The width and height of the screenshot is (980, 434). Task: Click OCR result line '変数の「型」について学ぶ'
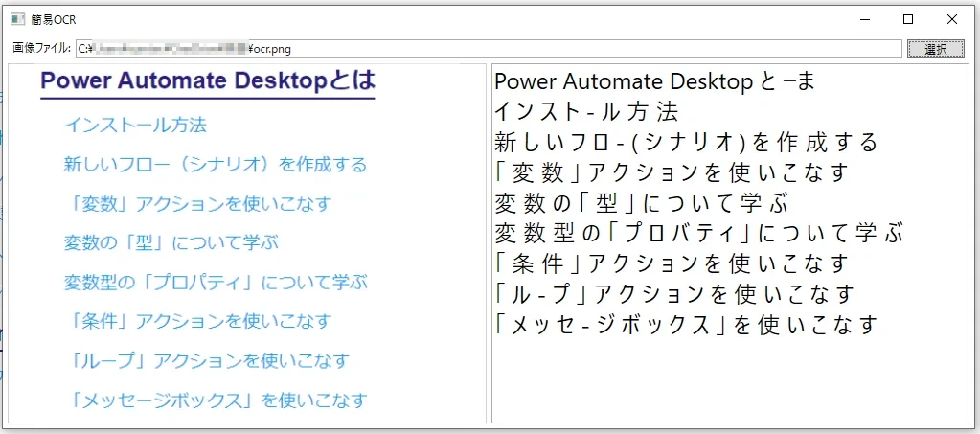641,202
